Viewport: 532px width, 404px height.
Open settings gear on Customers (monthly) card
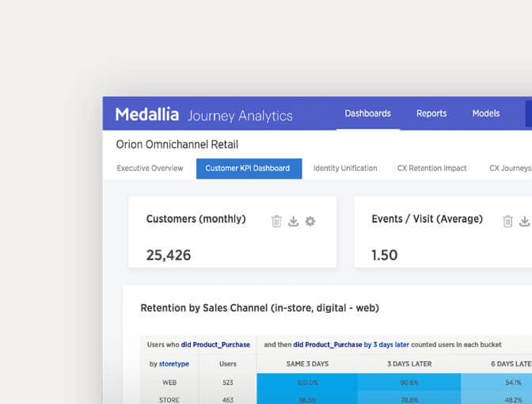pos(310,221)
